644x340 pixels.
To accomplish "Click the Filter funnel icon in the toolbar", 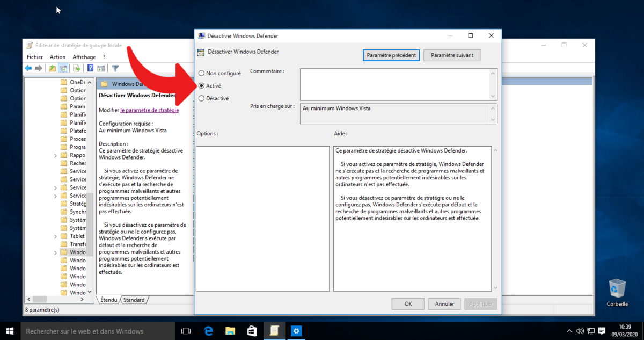I will 115,68.
